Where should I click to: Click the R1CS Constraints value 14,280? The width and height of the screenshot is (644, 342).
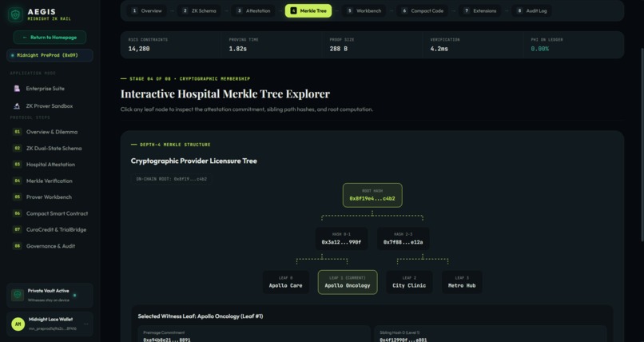click(139, 49)
